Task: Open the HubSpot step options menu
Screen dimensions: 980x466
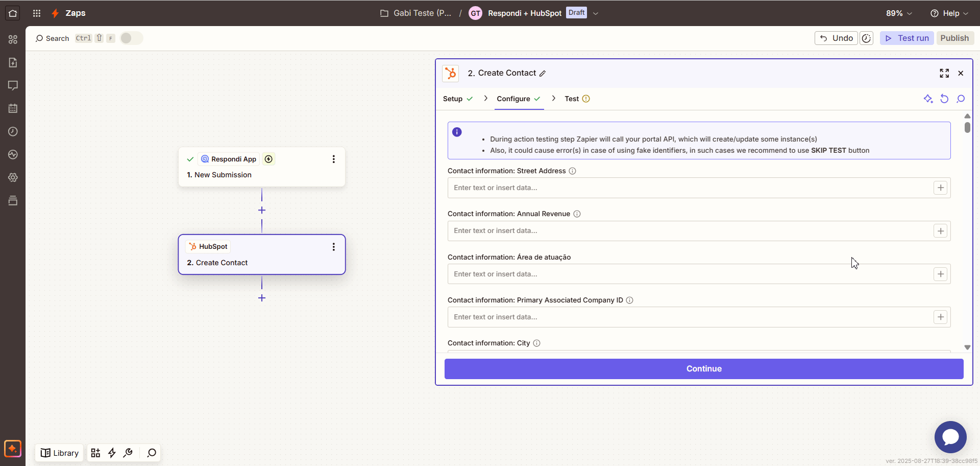Action: (334, 247)
